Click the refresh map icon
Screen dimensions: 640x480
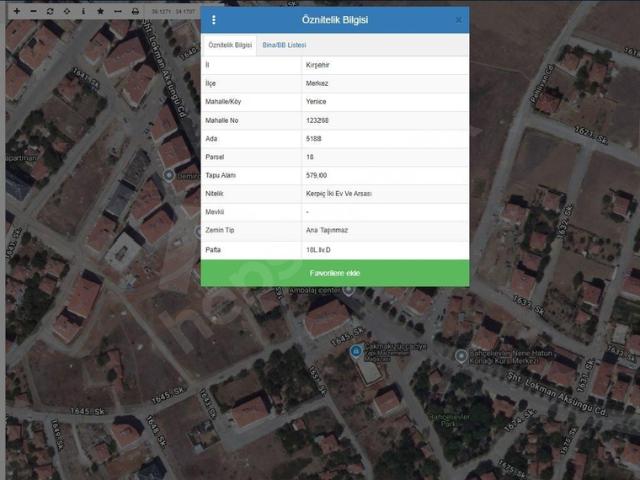point(50,11)
